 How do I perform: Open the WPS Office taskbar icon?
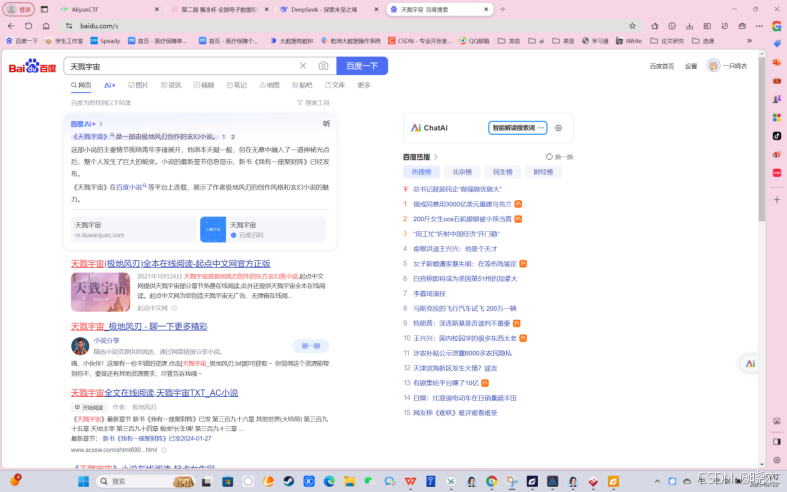411,481
